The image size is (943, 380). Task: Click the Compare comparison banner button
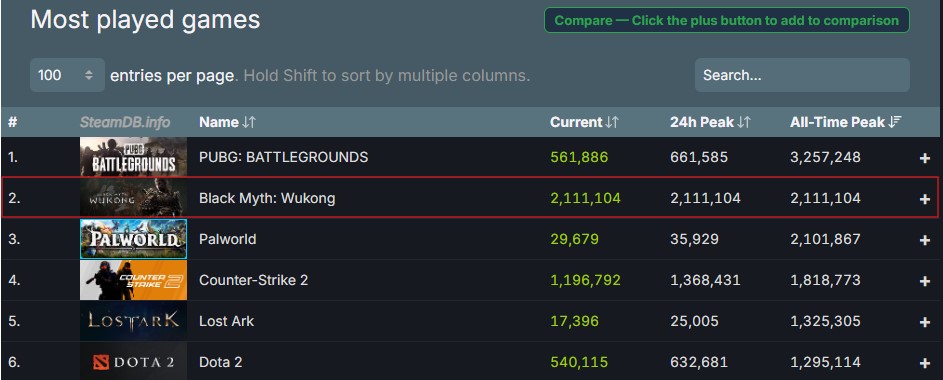[726, 20]
